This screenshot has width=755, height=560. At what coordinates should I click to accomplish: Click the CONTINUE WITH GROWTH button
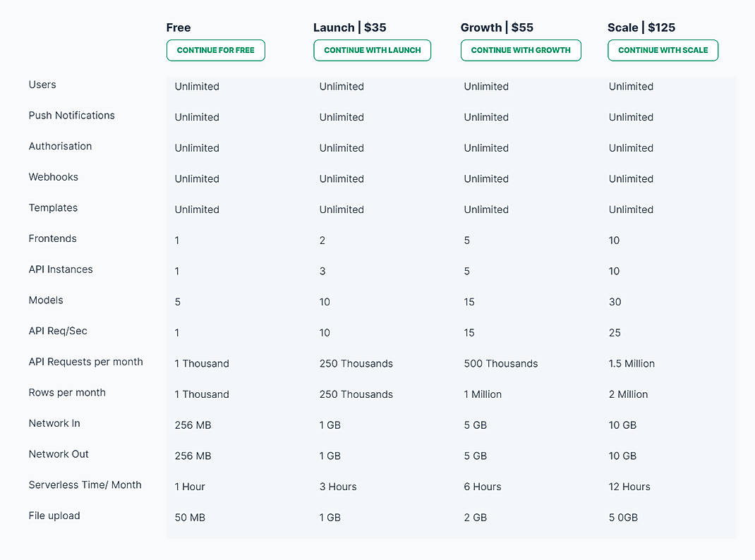[521, 50]
